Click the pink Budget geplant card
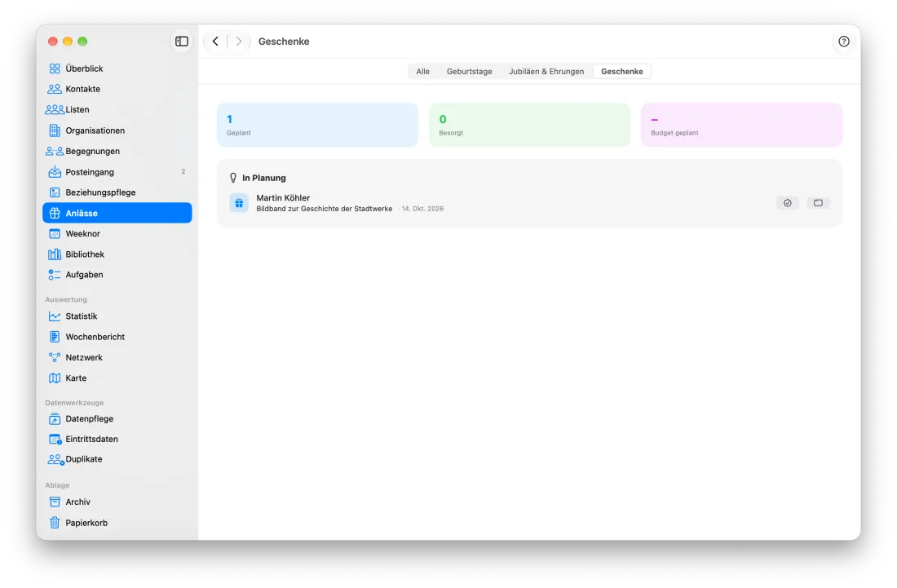Screen dimensions: 897x588 point(742,126)
